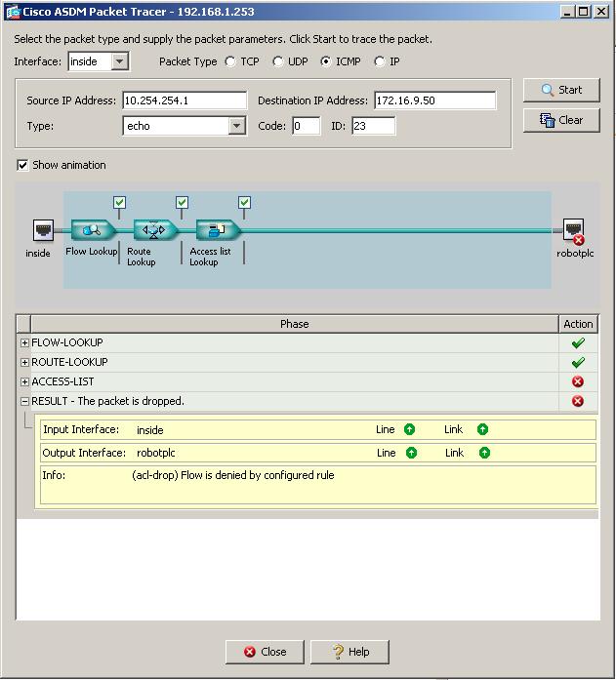Click the 'RESULT - The packet is dropped.' text
Image resolution: width=616 pixels, height=680 pixels.
tap(108, 401)
